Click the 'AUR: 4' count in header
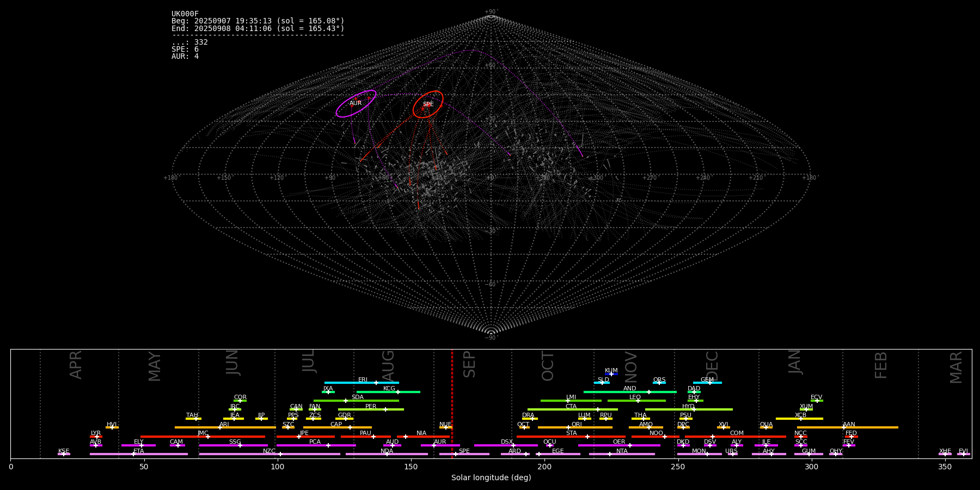This screenshot has height=490, width=980. pos(185,56)
